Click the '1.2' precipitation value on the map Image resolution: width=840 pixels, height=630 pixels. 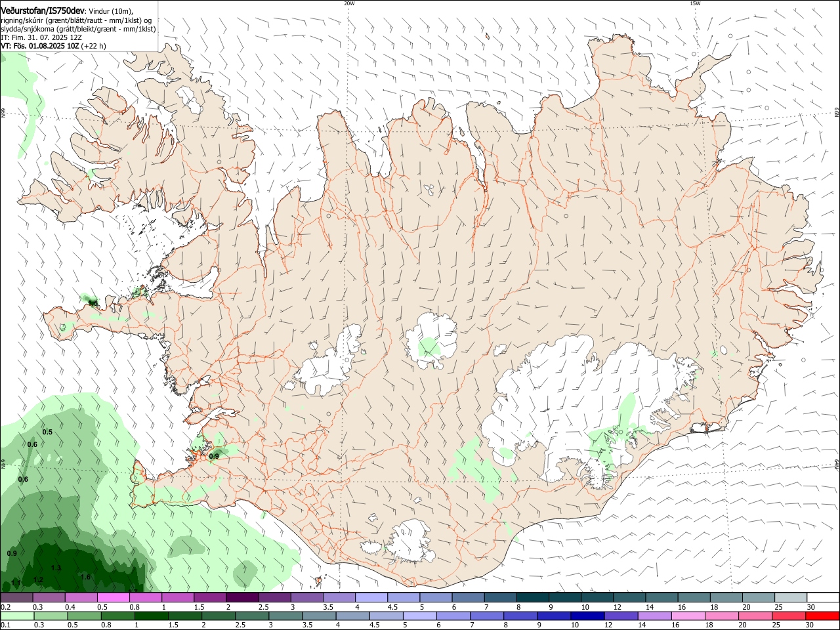[38, 579]
